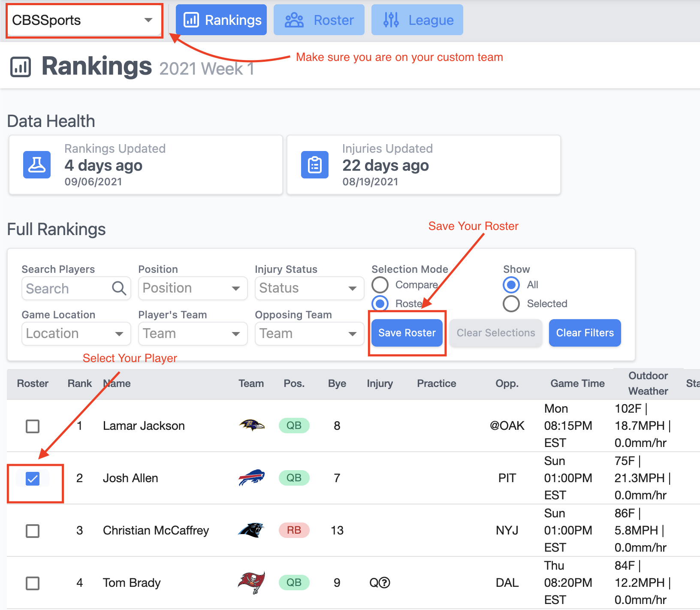700x610 pixels.
Task: Sort by the Team column header
Action: [x=251, y=384]
